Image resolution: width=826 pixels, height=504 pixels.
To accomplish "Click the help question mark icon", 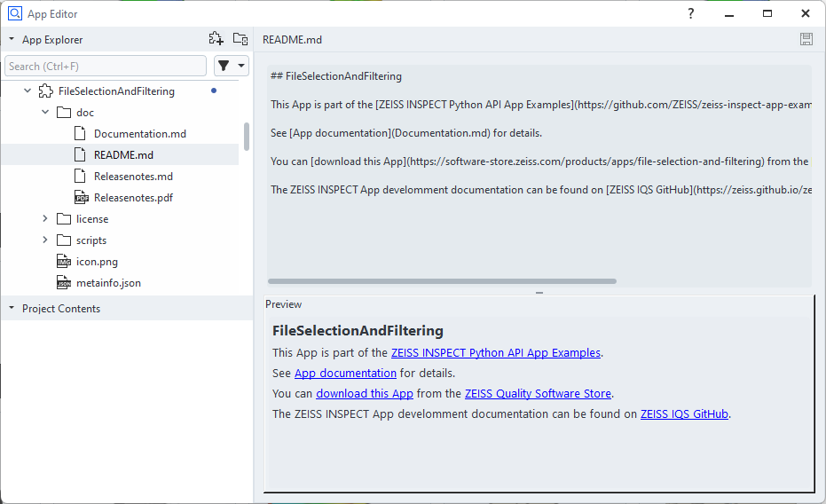I will [x=691, y=13].
